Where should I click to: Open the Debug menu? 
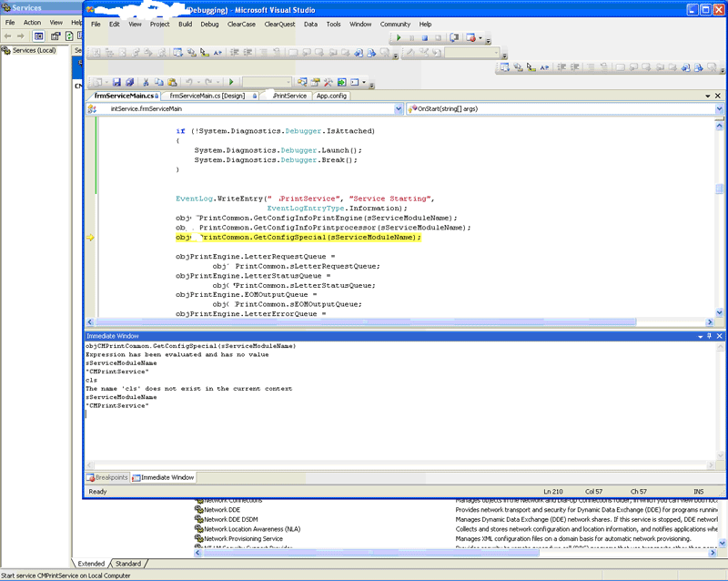209,24
